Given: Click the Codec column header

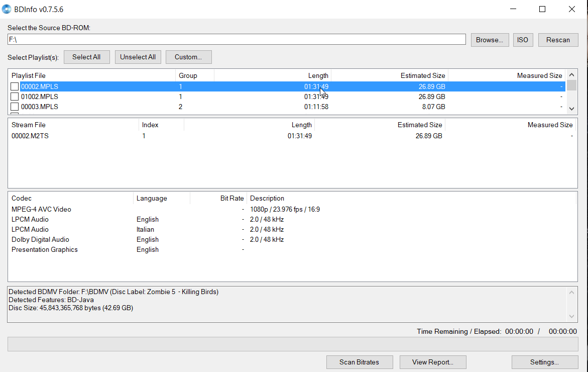Looking at the screenshot, I should pyautogui.click(x=71, y=198).
